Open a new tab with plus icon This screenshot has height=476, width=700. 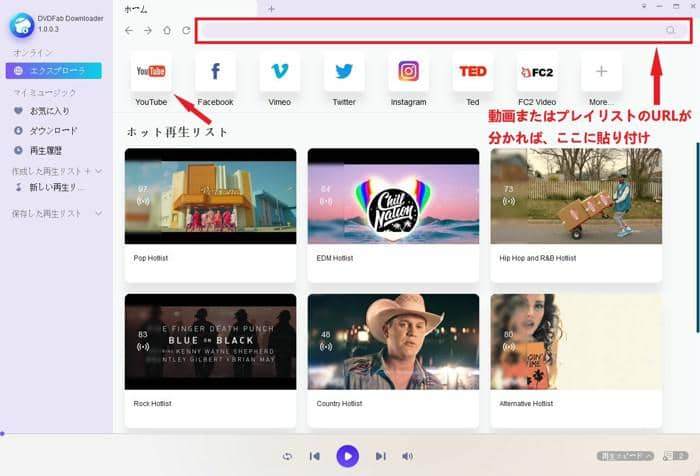click(x=271, y=9)
